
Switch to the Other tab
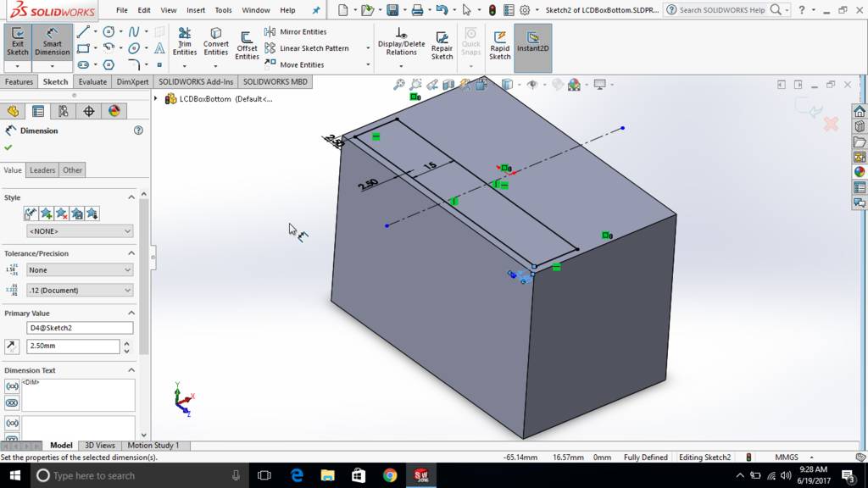point(73,169)
